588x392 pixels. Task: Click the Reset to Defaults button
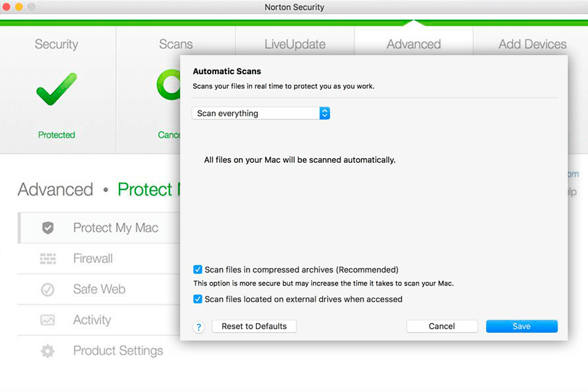point(254,326)
